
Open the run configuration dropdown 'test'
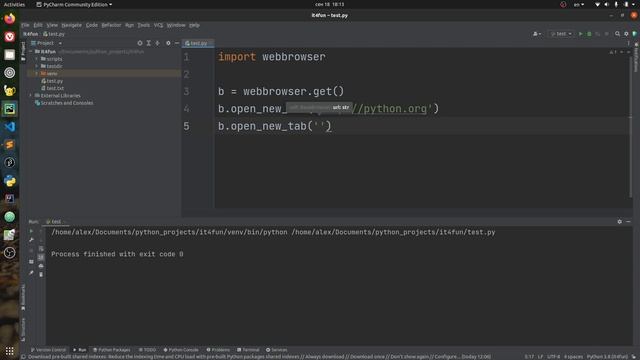(x=561, y=34)
